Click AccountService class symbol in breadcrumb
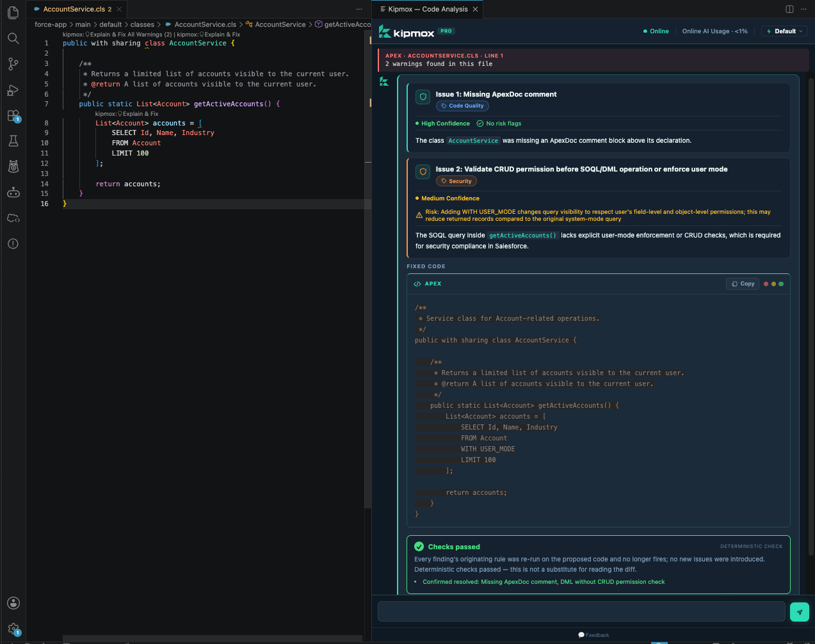Screen dimensions: 815x644 click(280, 24)
